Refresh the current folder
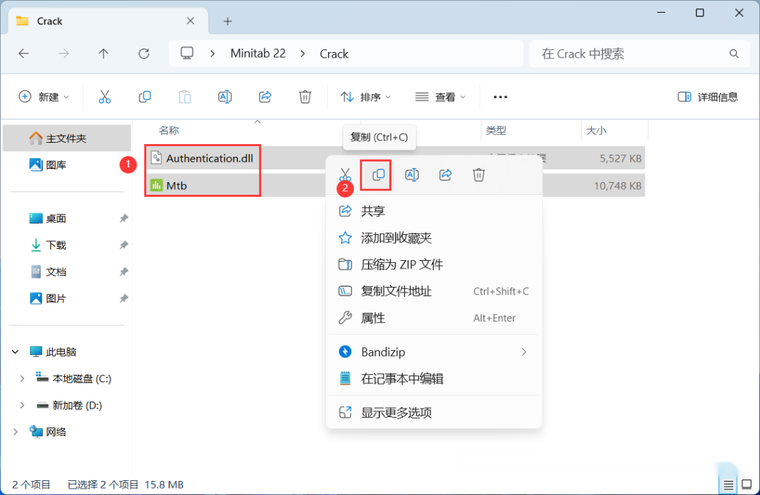This screenshot has height=495, width=760. pyautogui.click(x=144, y=53)
